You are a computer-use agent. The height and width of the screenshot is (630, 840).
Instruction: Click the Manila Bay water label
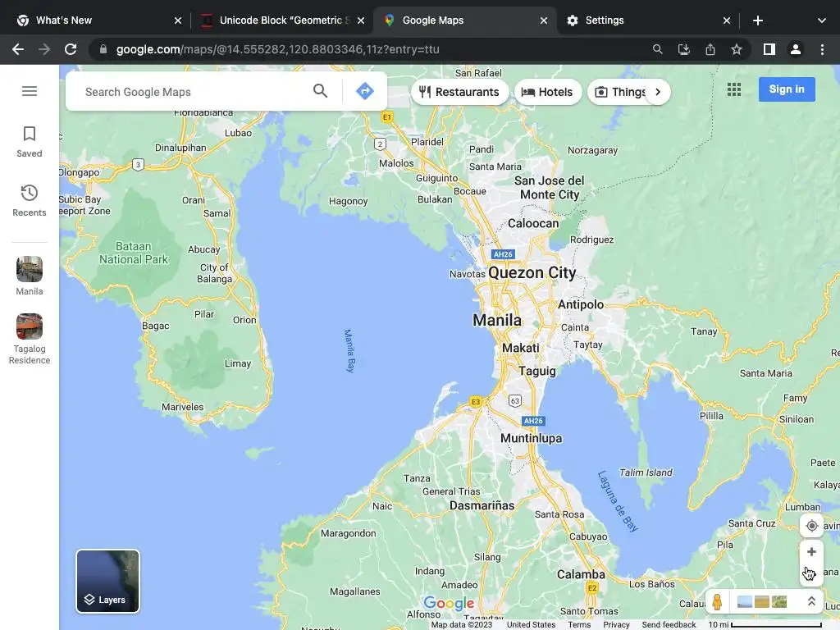point(349,351)
